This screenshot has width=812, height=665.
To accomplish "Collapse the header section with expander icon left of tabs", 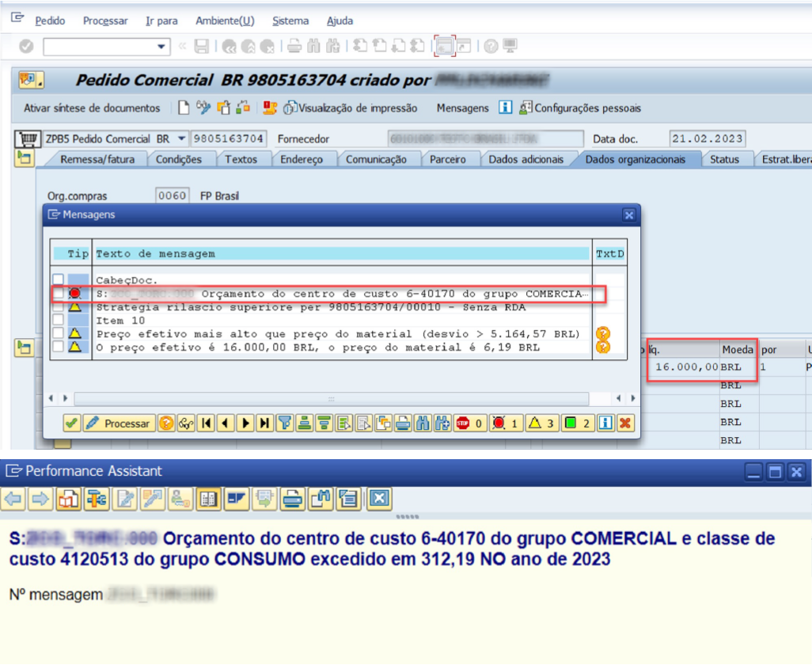I will [25, 159].
